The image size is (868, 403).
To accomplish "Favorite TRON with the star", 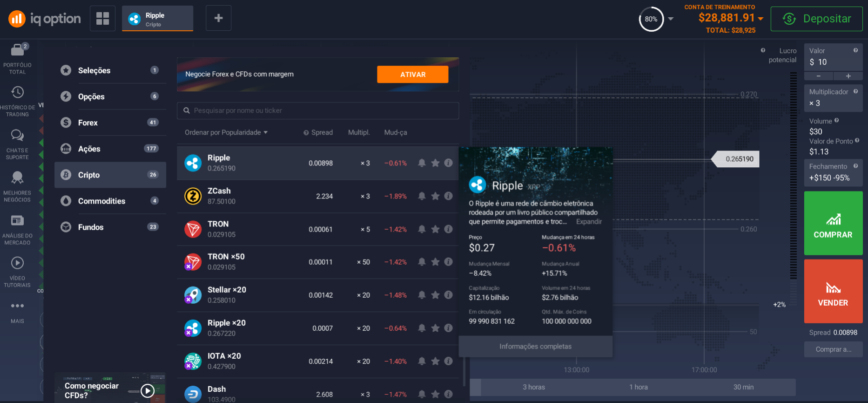I will (435, 229).
